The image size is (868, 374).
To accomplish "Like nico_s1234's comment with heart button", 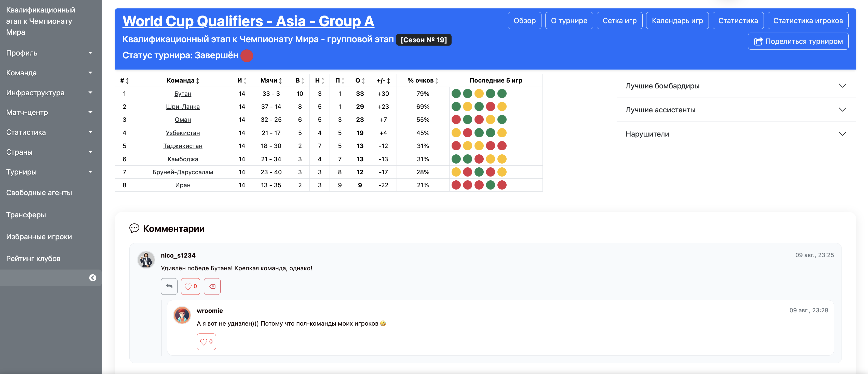I will 190,286.
